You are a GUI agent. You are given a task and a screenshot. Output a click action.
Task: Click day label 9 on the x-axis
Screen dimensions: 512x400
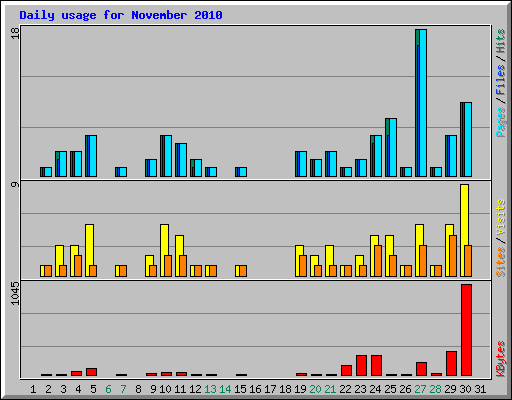[153, 389]
